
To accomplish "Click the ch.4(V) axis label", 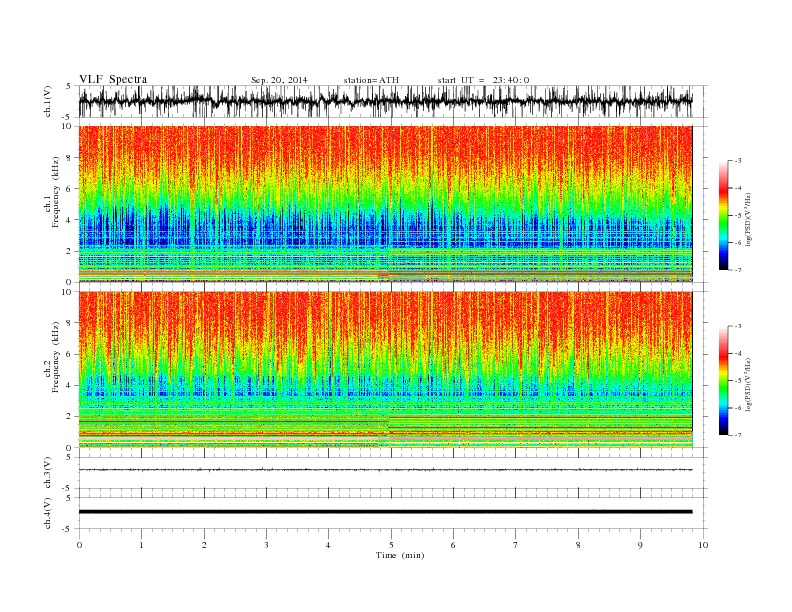I will pyautogui.click(x=48, y=513).
